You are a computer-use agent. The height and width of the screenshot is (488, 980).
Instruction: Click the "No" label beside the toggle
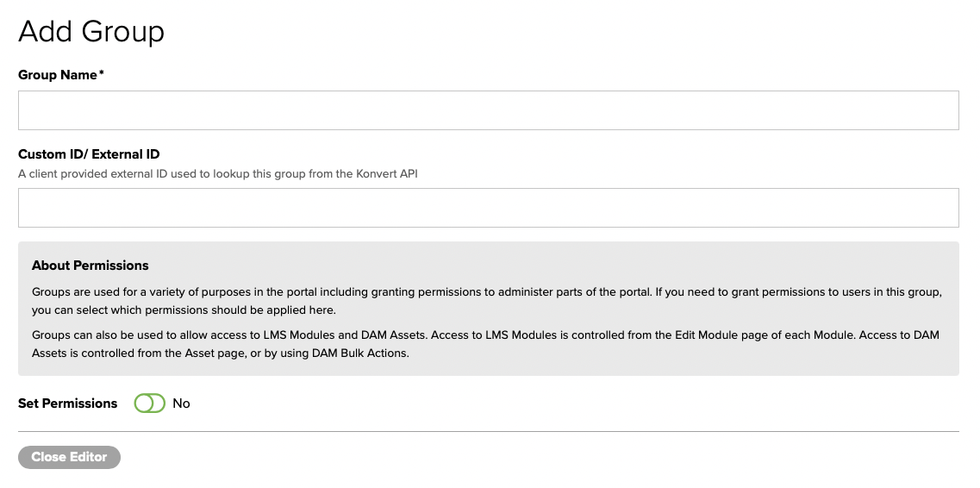point(181,404)
